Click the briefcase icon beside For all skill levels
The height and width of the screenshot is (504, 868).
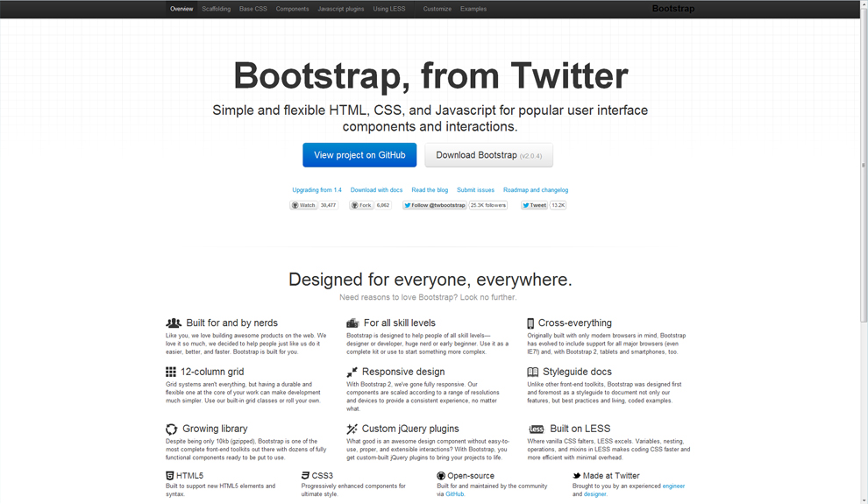[x=352, y=323]
